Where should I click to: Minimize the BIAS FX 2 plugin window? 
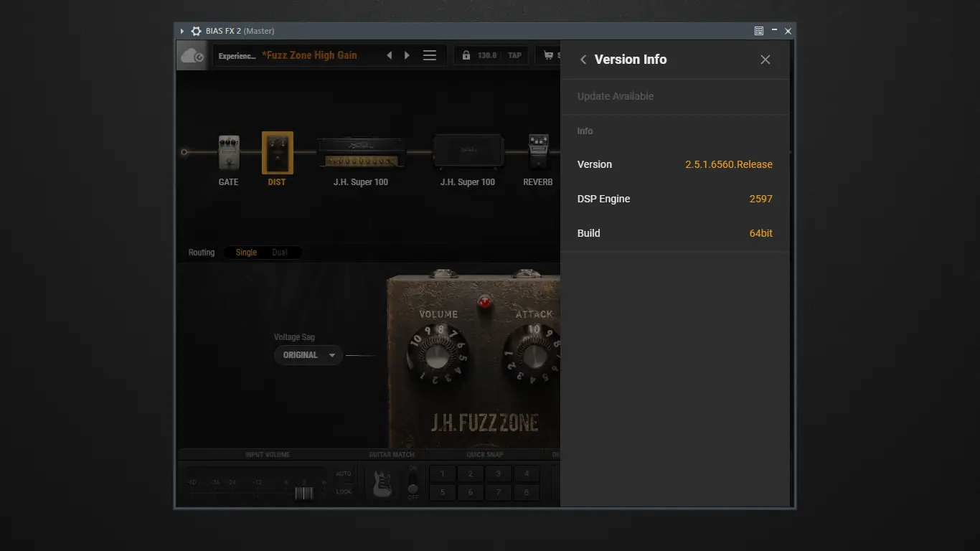point(774,31)
